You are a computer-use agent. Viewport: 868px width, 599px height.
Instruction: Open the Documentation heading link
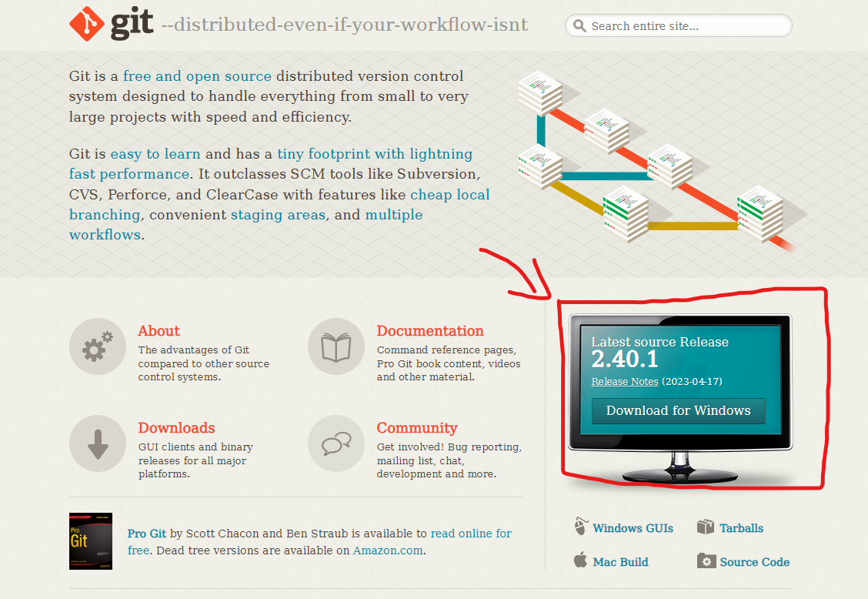click(430, 331)
